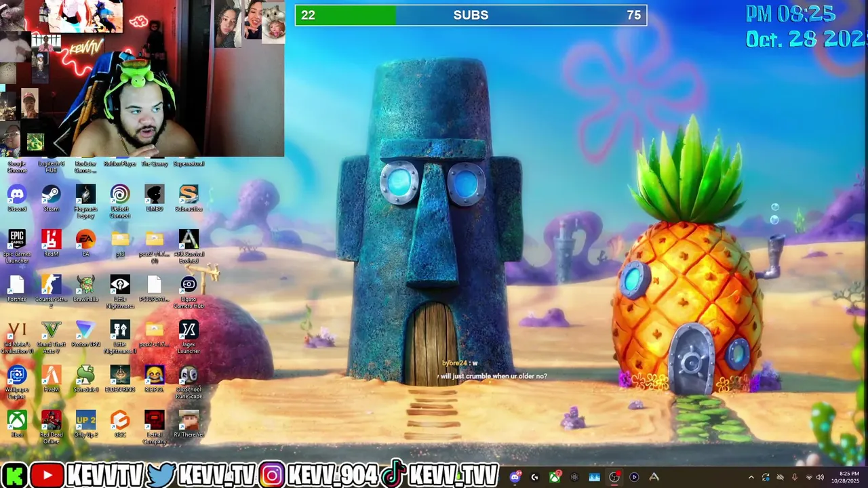Click the Roblox Player desktop label
Screen dimensions: 868x488
pos(120,163)
